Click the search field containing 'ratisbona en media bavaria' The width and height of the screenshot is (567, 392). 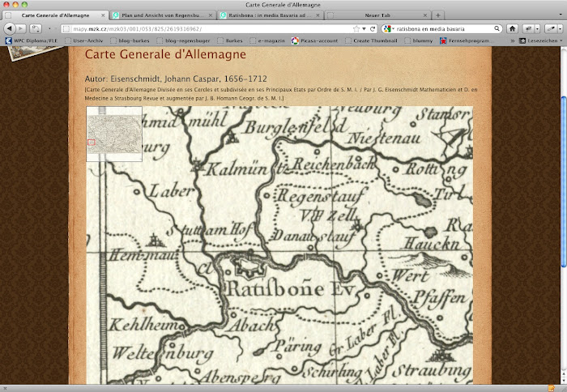pyautogui.click(x=444, y=29)
